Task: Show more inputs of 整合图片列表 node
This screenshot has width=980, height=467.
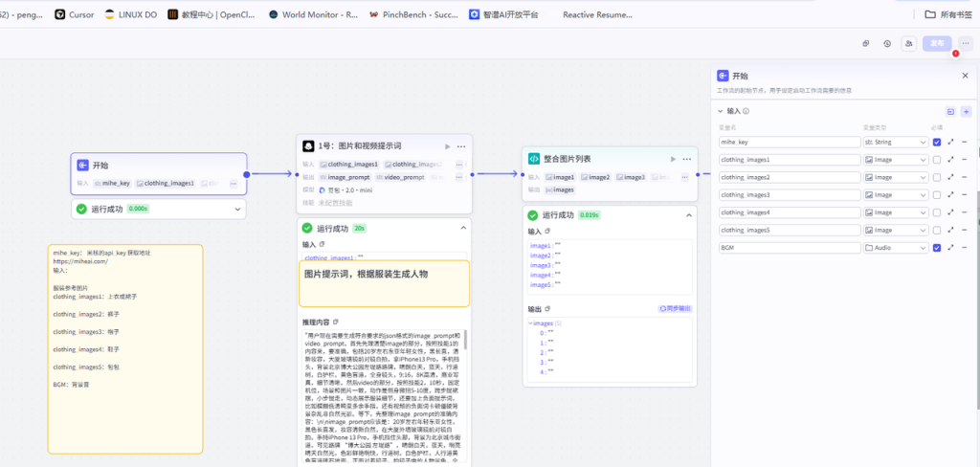Action: point(684,178)
